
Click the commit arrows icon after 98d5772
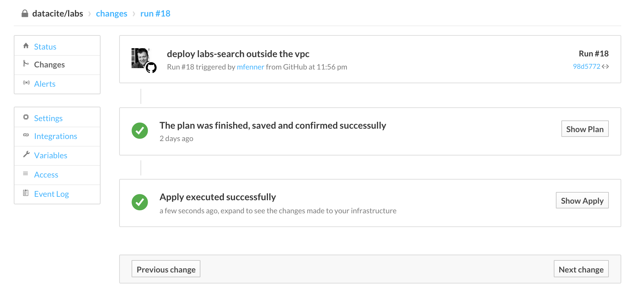click(605, 66)
